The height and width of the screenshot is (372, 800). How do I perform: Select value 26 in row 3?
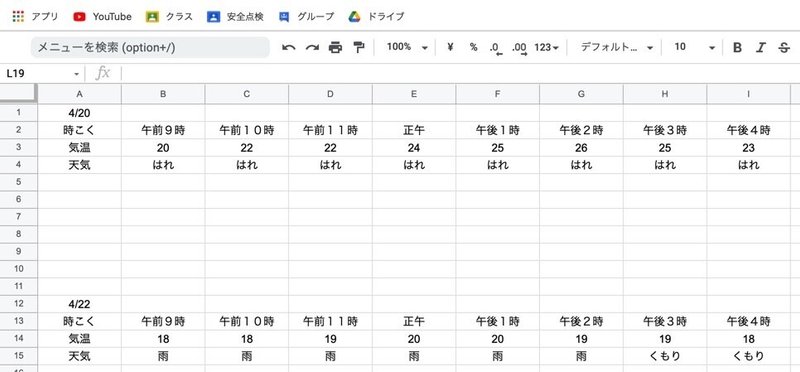tap(581, 147)
